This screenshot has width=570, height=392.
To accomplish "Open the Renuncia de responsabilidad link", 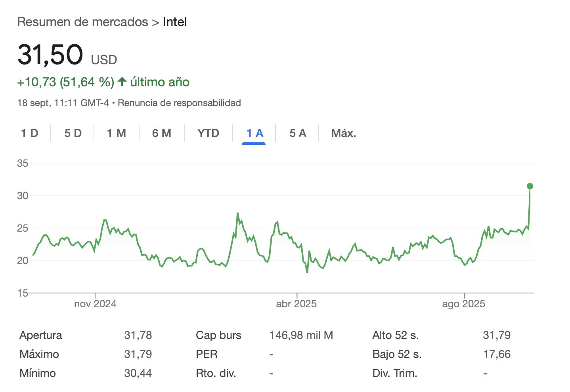I will [x=179, y=103].
